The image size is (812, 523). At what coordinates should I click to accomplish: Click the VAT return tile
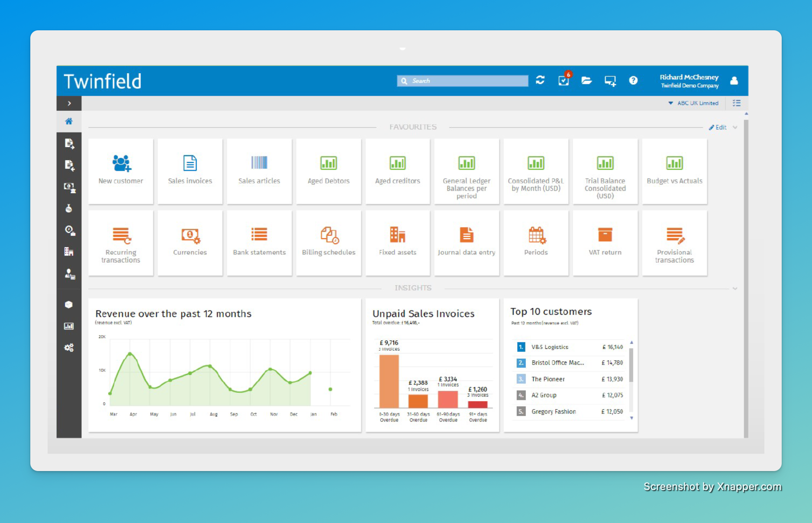[605, 242]
